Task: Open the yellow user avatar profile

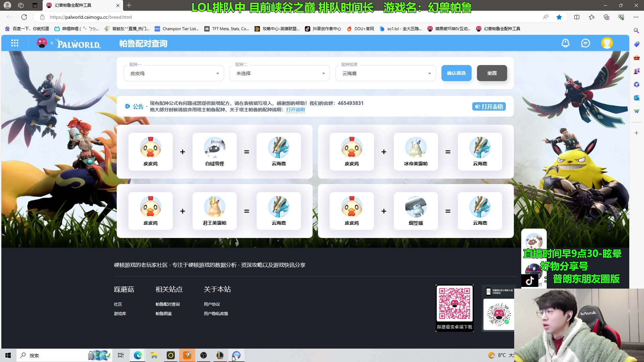Action: [607, 43]
